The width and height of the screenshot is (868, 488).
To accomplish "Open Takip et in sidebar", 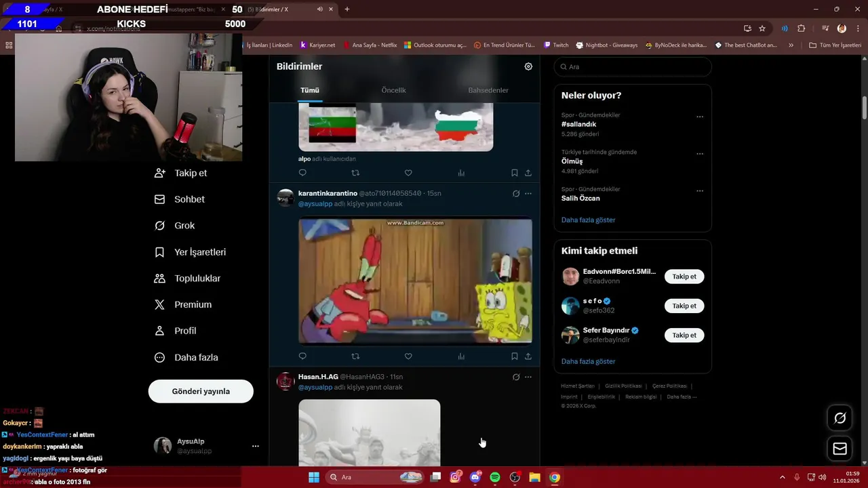I will [181, 173].
